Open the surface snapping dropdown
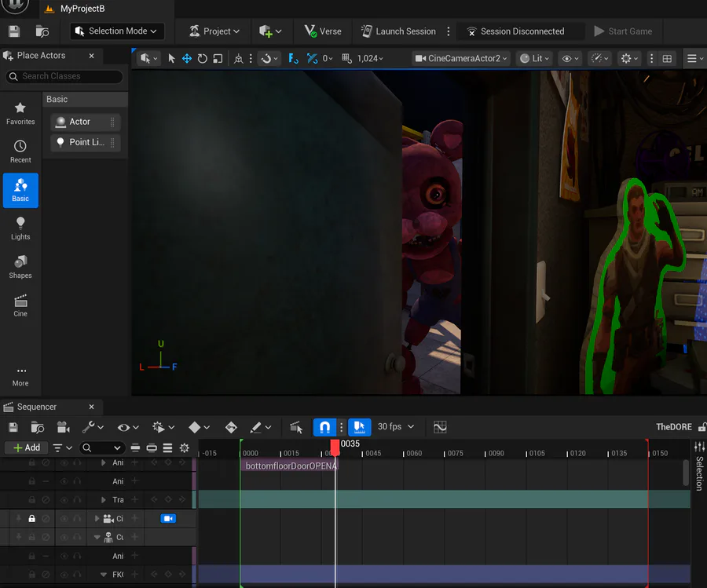The width and height of the screenshot is (707, 588). point(269,58)
